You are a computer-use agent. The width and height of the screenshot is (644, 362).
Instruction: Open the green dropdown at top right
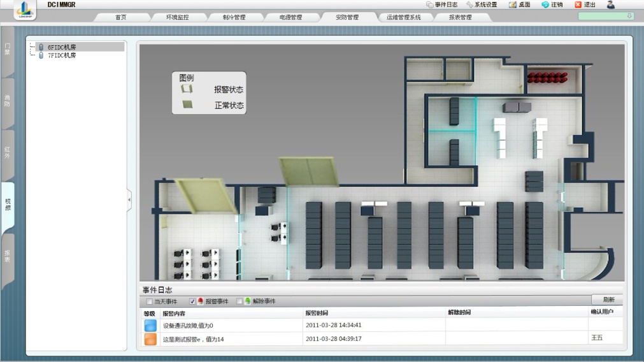point(606,16)
